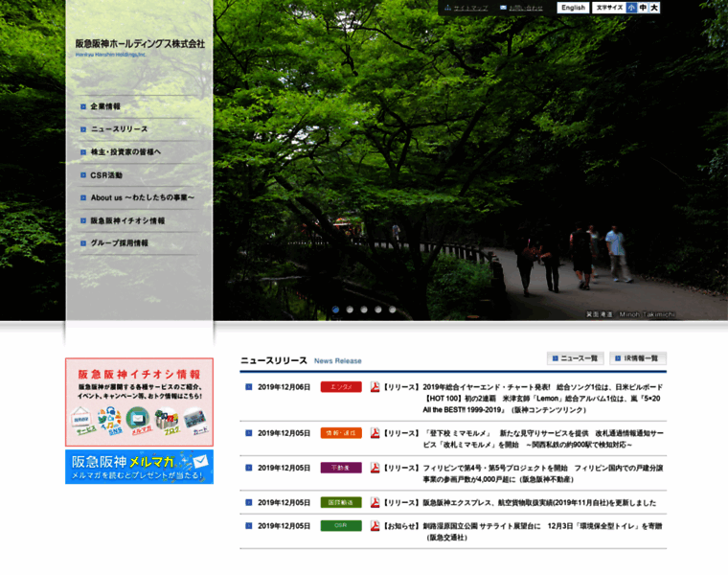
Task: Select the fifth slideshow indicator dot
Action: click(x=393, y=310)
